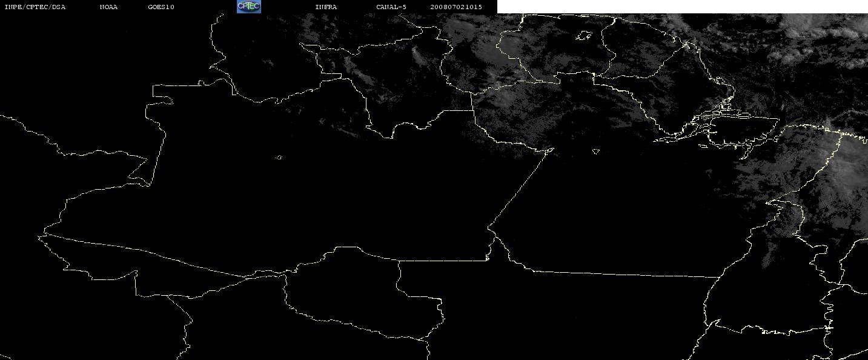Click the 200807021015 timestamp
Viewport: 868px width, 360px height.
coord(456,7)
